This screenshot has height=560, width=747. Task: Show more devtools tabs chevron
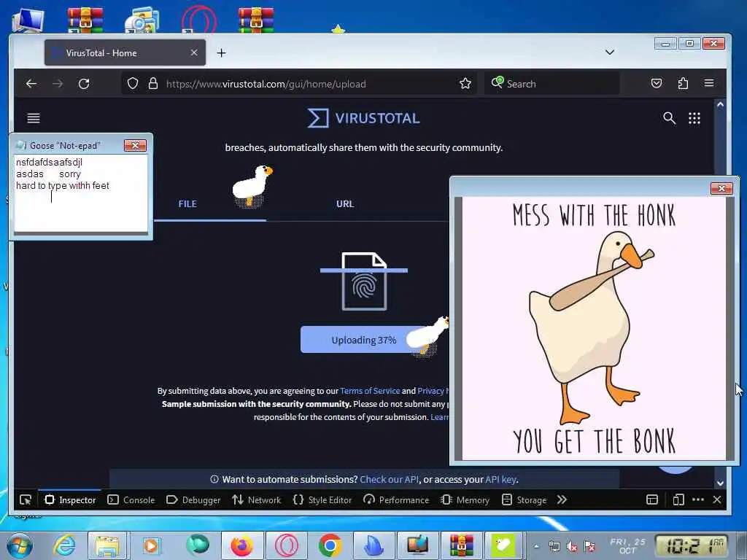(x=562, y=499)
